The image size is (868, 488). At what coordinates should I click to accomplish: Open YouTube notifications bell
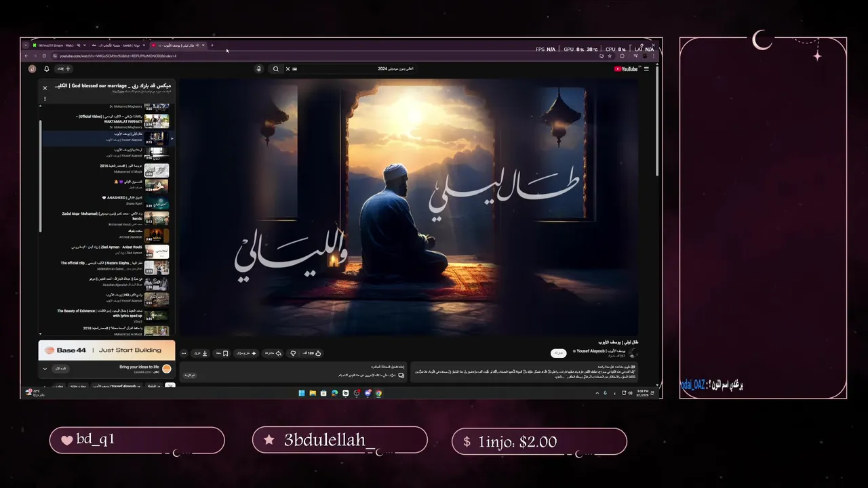click(47, 68)
